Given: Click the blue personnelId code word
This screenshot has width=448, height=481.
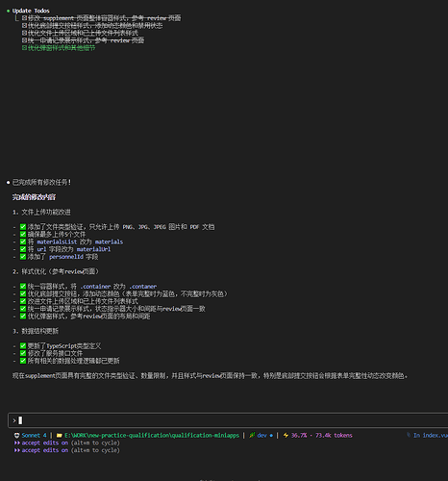Looking at the screenshot, I should (x=66, y=257).
